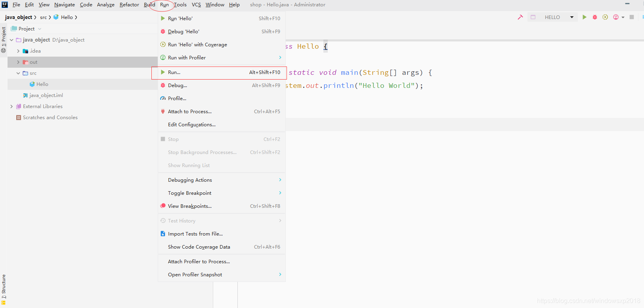The height and width of the screenshot is (308, 644).
Task: Open the 1: Project tool window tab
Action: pos(4,36)
